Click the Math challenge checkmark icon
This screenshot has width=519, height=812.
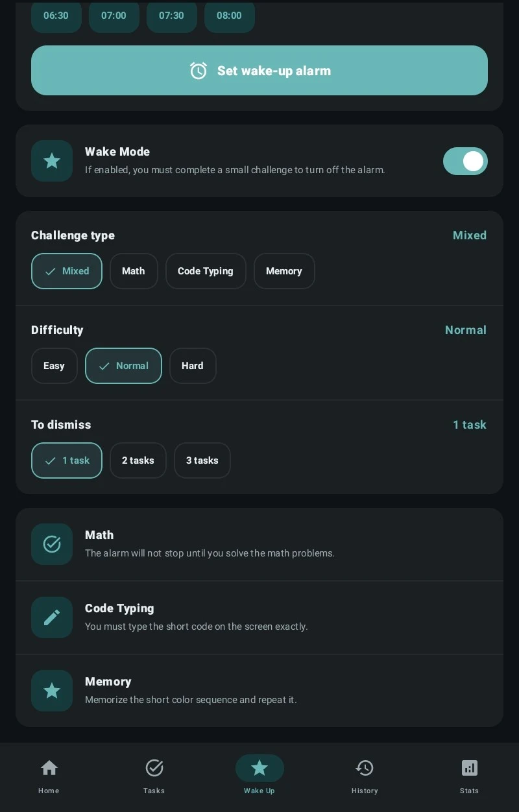coord(52,544)
